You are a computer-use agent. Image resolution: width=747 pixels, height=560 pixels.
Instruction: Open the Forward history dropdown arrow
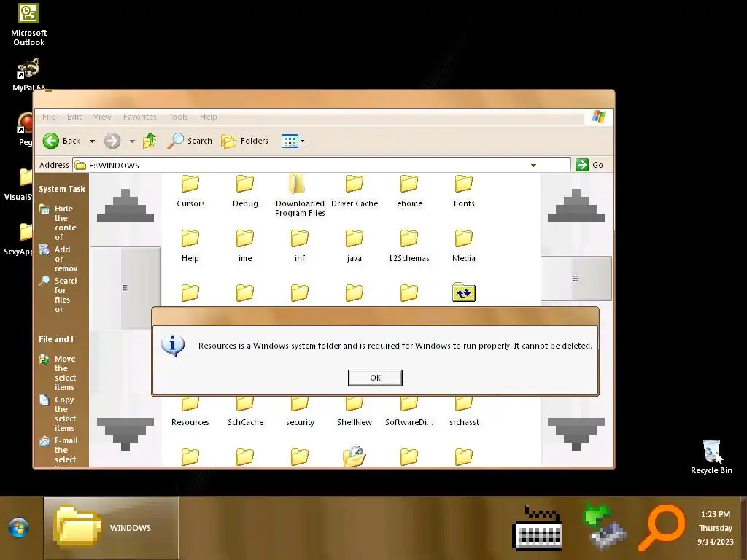(x=132, y=141)
